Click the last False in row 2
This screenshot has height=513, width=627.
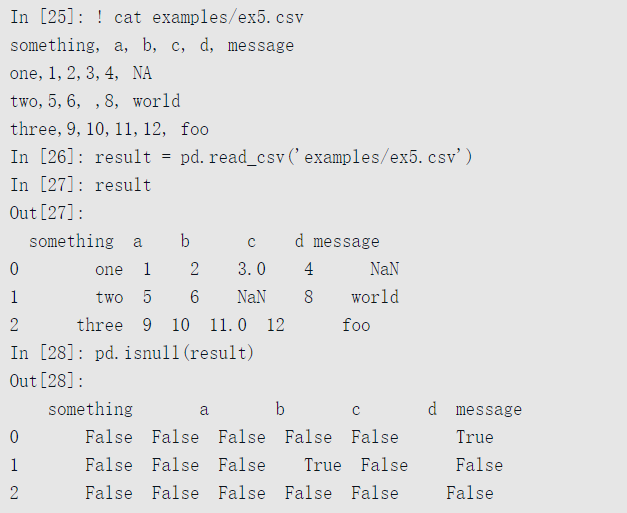[470, 493]
